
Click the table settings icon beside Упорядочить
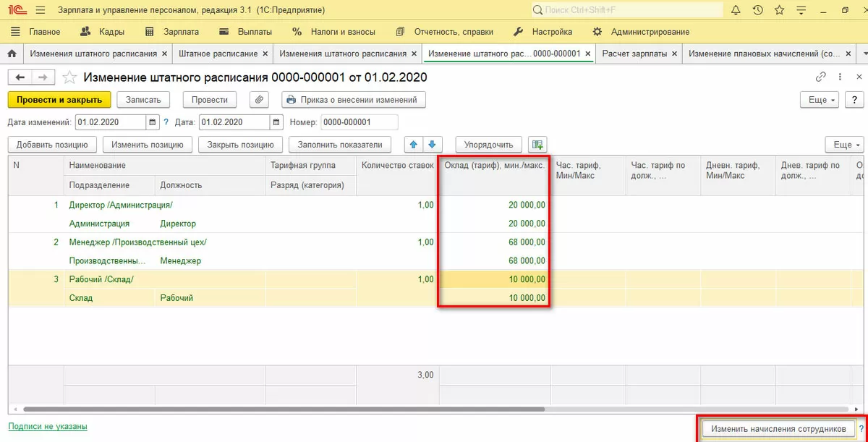[x=537, y=145]
